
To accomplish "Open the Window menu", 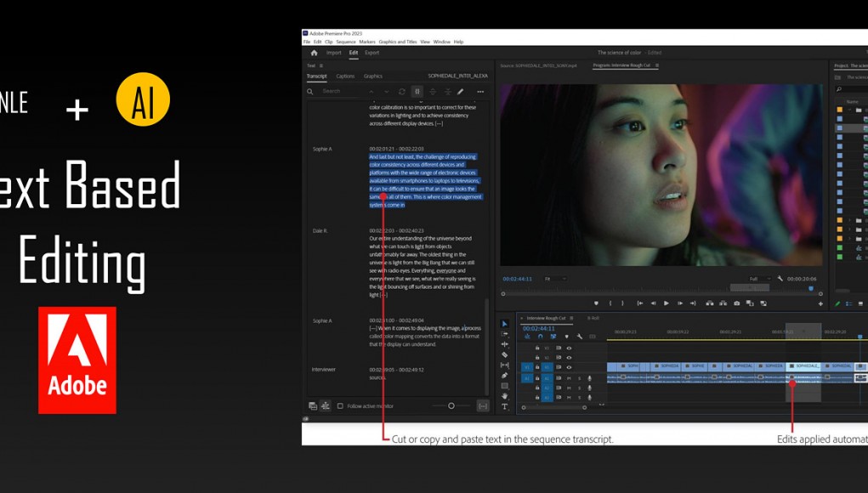I will coord(442,42).
